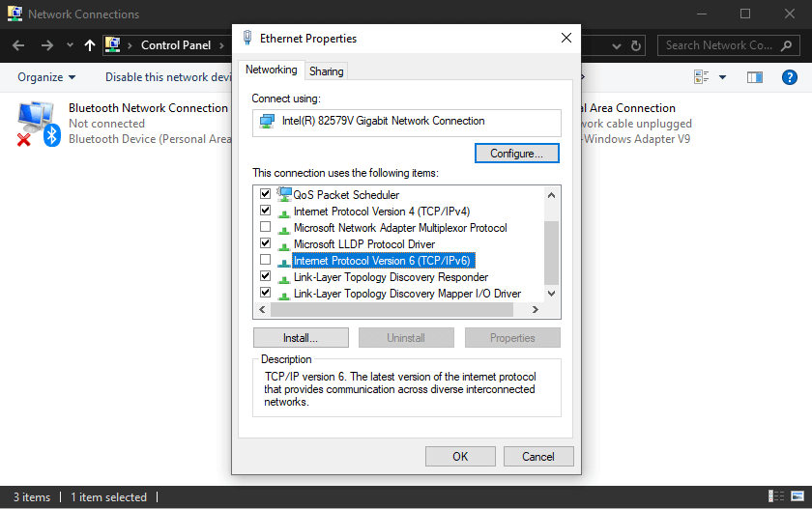Click the Topology Discovery Mapper icon

pos(284,296)
